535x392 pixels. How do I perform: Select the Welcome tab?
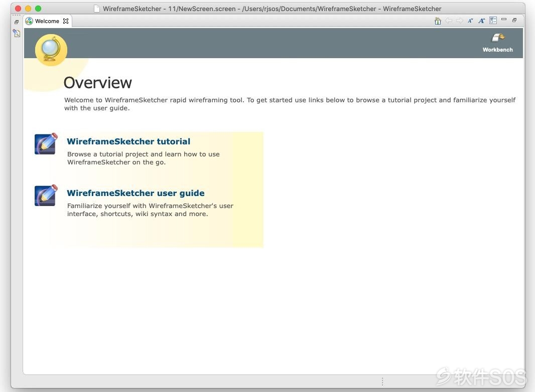47,21
